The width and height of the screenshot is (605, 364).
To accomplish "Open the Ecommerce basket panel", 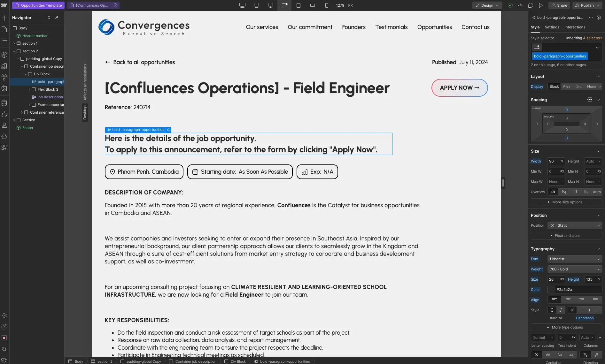I will 4,136.
